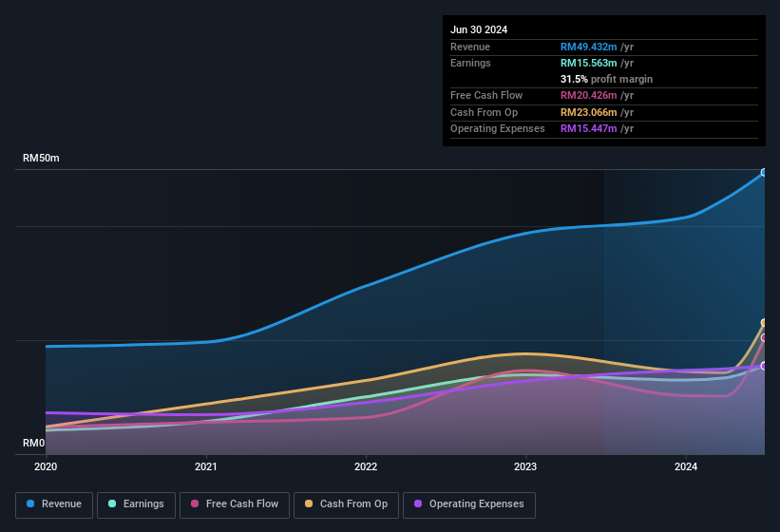Click the Free Cash Flow endpoint marker
Image resolution: width=780 pixels, height=532 pixels.
[x=764, y=338]
